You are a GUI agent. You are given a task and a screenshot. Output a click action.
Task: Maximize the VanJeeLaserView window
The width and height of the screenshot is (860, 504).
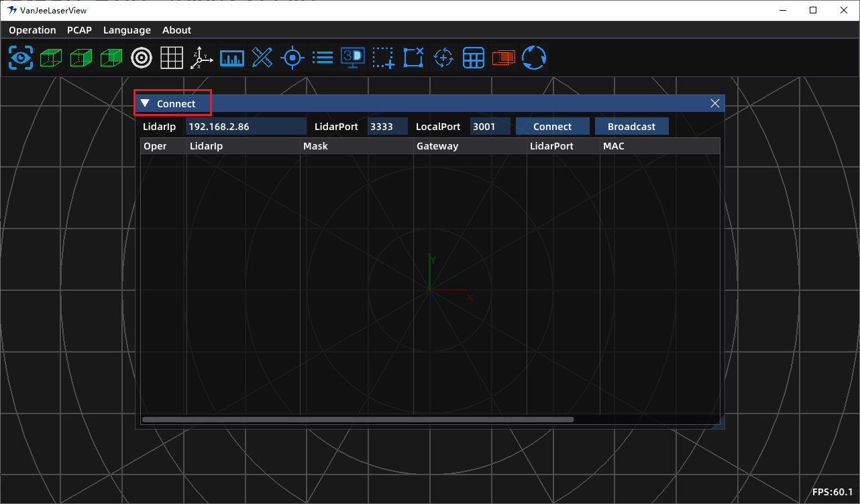coord(813,10)
